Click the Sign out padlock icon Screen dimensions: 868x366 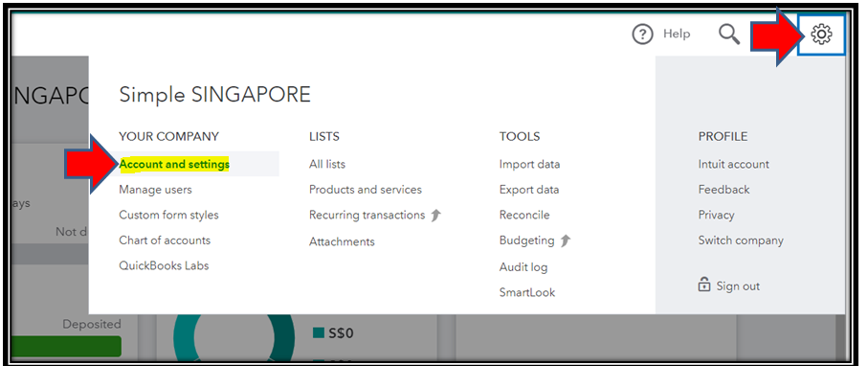(704, 285)
